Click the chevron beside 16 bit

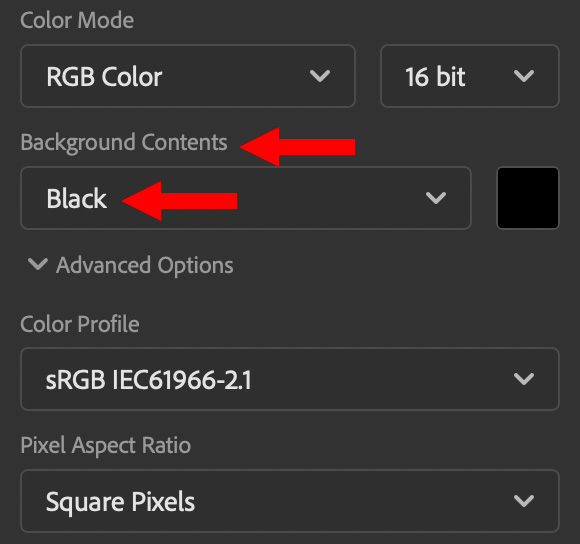click(524, 76)
